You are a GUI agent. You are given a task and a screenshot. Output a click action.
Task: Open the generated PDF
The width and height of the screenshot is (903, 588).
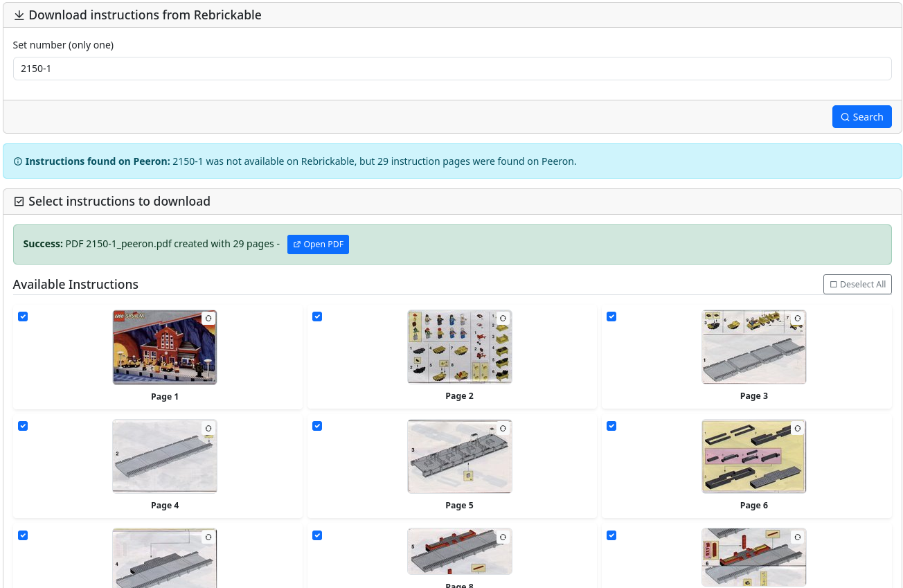[318, 244]
